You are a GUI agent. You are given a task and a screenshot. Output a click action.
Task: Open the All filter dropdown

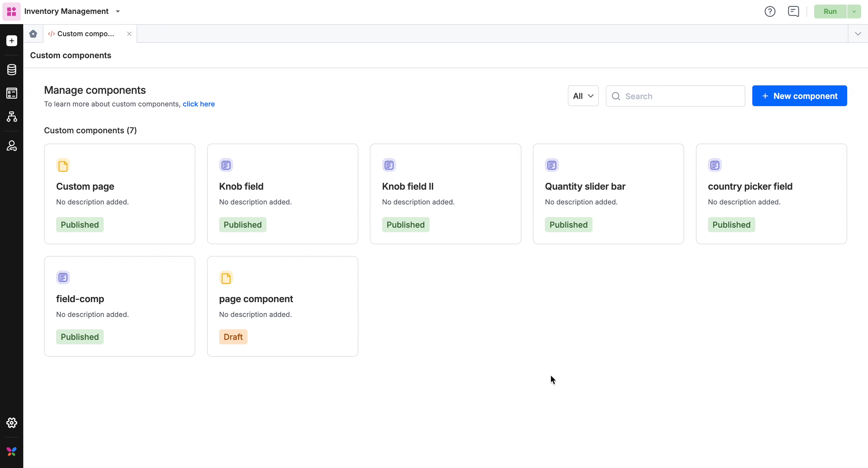click(x=583, y=96)
